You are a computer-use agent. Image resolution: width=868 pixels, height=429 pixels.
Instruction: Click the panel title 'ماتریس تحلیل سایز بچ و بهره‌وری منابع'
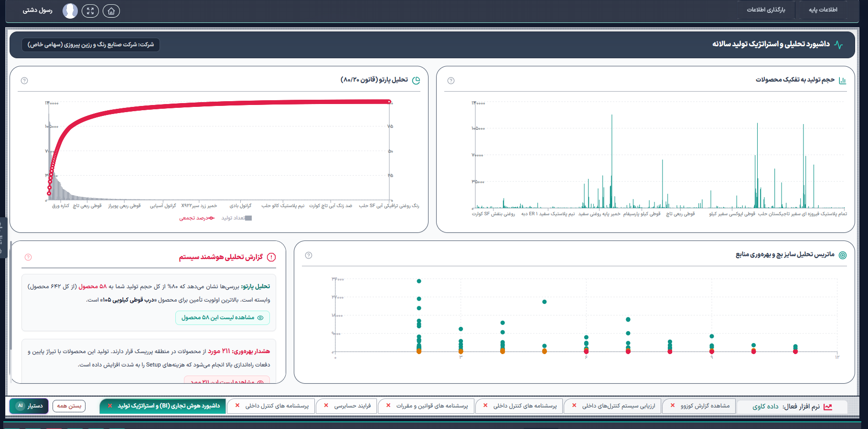coord(785,255)
